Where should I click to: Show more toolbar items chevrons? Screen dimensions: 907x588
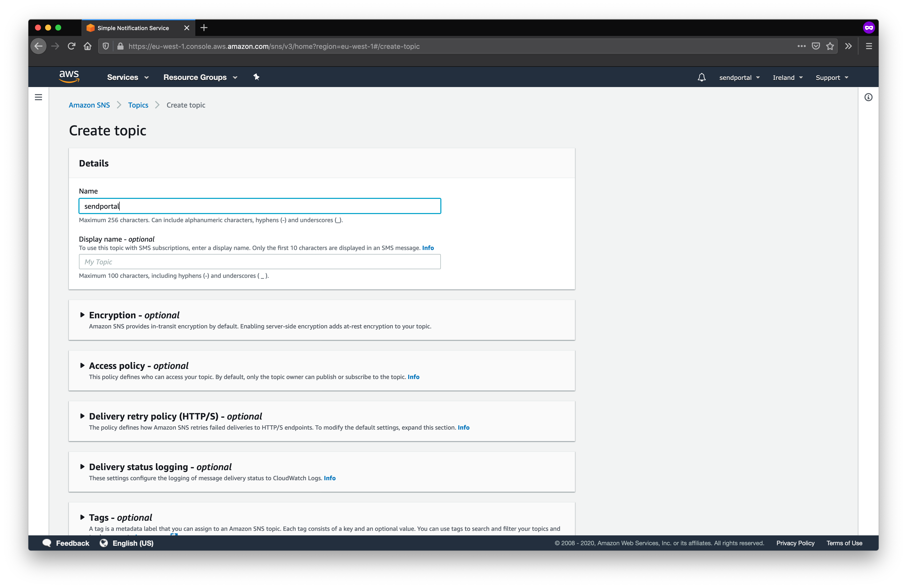coord(848,46)
